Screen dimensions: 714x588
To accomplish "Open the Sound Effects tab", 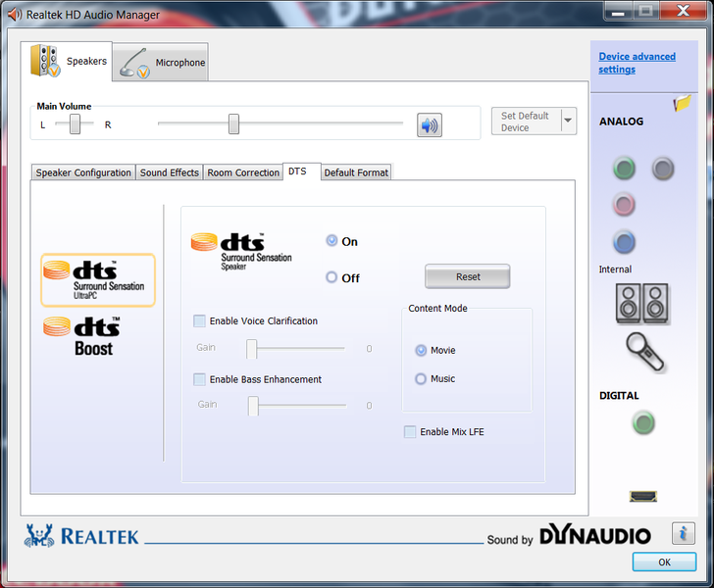I will point(170,172).
